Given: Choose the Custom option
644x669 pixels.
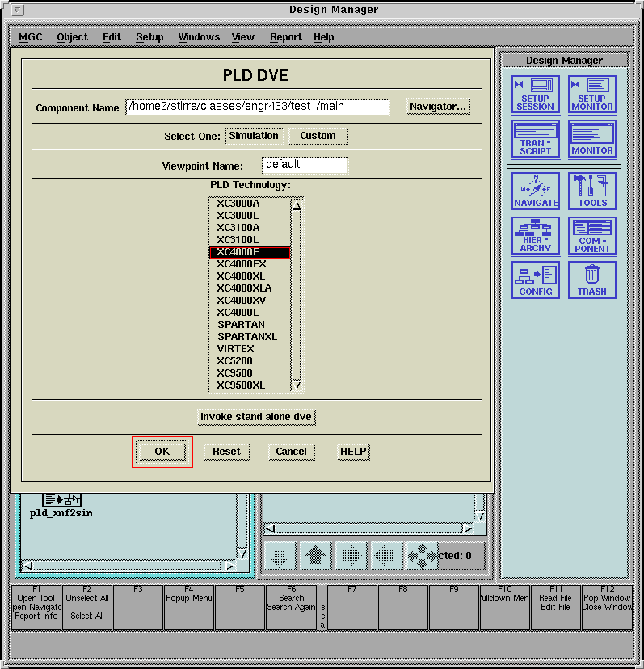Looking at the screenshot, I should (318, 136).
